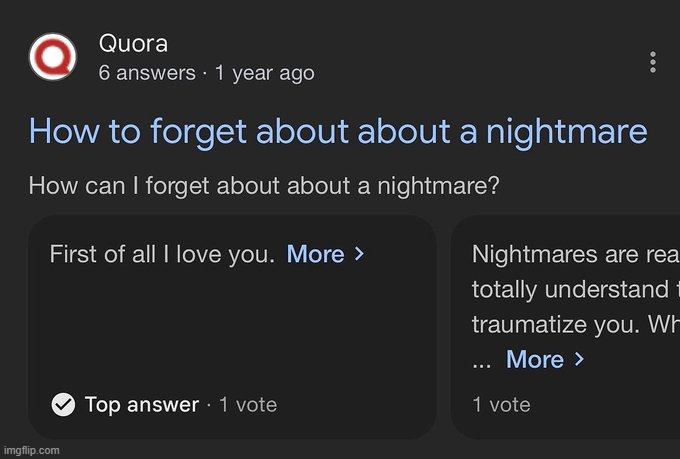The height and width of the screenshot is (459, 680).
Task: Open the 'Nightmares are' answer text
Action: coord(575,255)
